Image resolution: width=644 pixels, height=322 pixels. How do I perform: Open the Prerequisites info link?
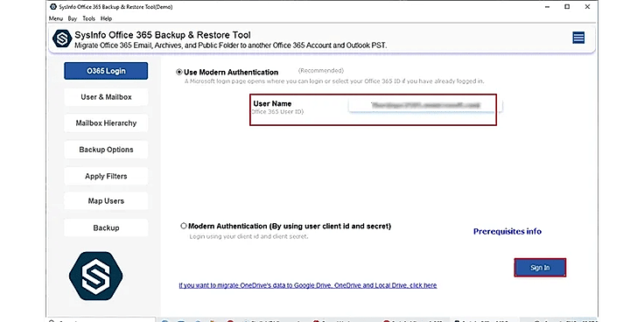coord(507,232)
